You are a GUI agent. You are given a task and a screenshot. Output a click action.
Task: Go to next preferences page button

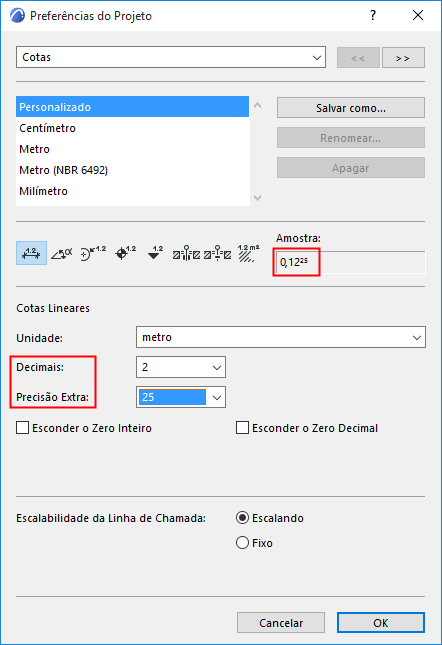tap(403, 58)
